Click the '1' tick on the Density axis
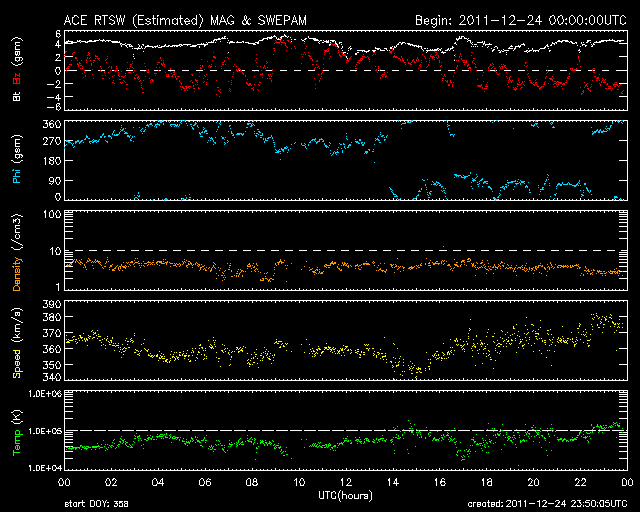 point(58,287)
